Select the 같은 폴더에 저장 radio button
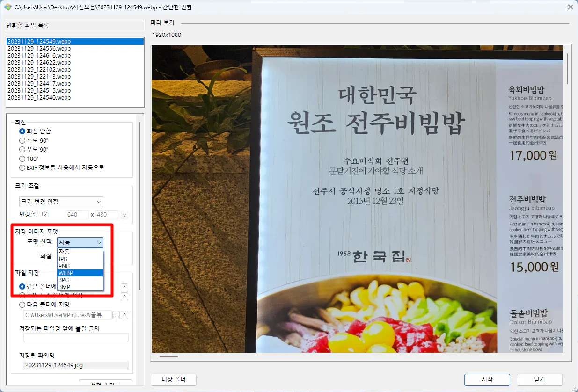 [x=22, y=286]
